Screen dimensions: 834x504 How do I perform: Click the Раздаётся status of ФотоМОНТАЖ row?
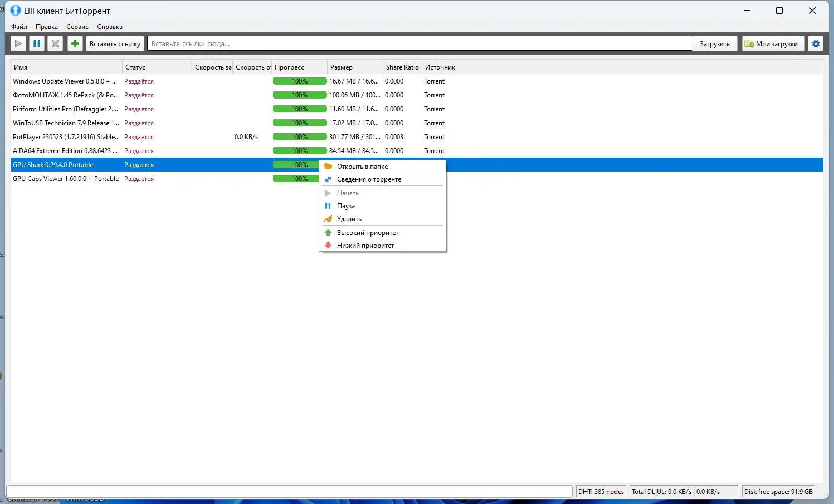tap(139, 95)
